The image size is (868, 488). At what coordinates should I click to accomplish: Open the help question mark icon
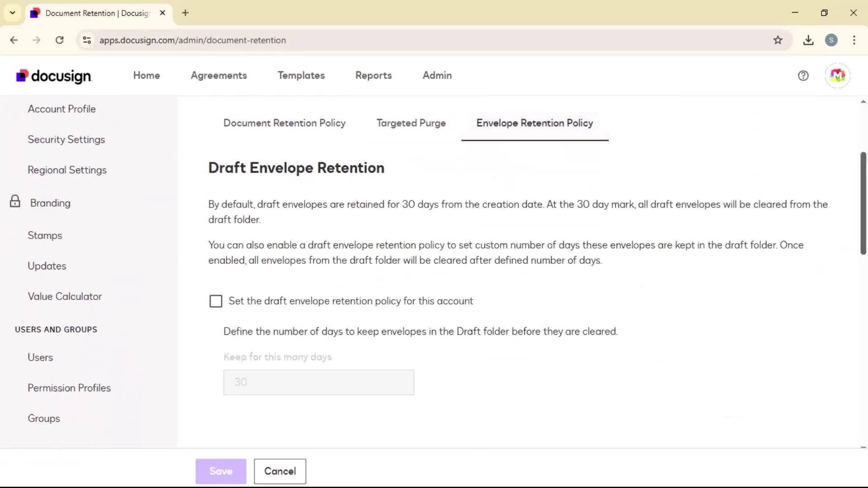coord(803,75)
